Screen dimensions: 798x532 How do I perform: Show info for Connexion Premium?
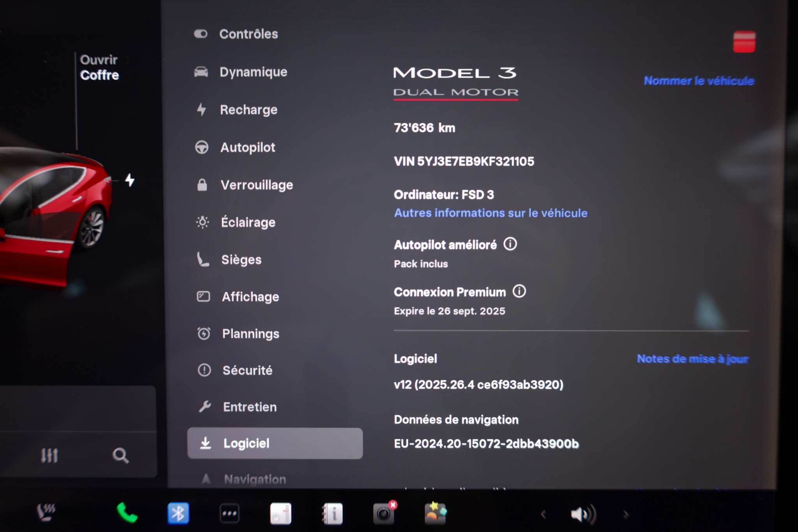(519, 291)
